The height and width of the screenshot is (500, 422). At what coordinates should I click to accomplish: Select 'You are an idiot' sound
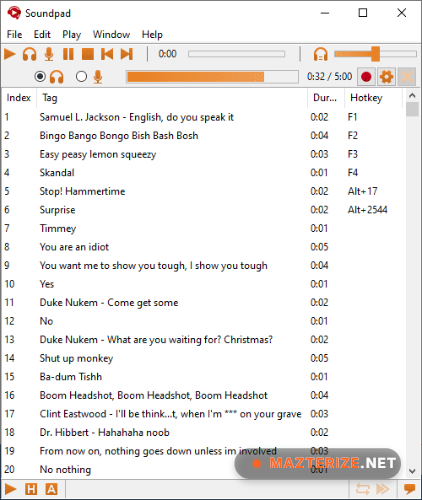(x=204, y=247)
